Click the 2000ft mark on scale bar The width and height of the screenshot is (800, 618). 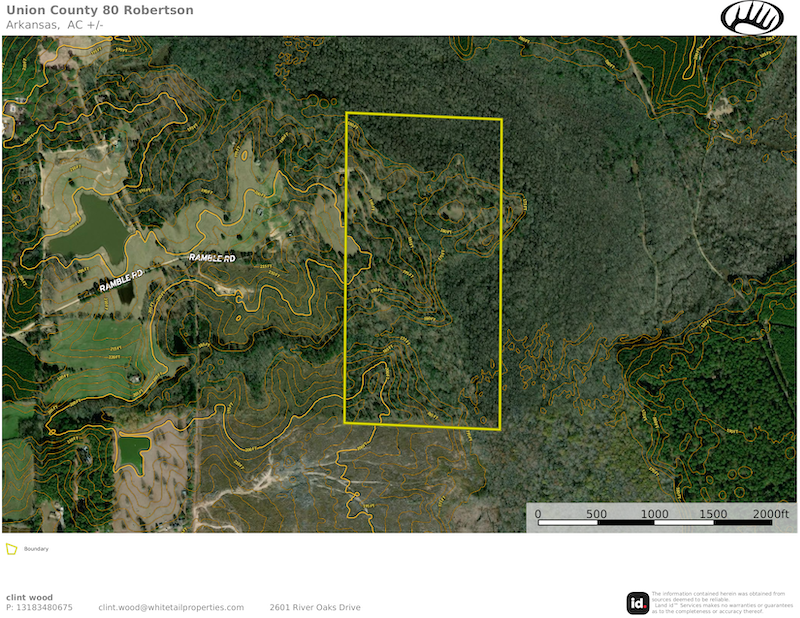(770, 513)
